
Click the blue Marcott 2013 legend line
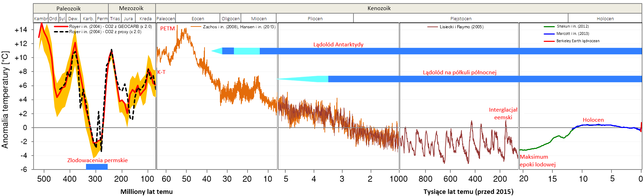549,34
